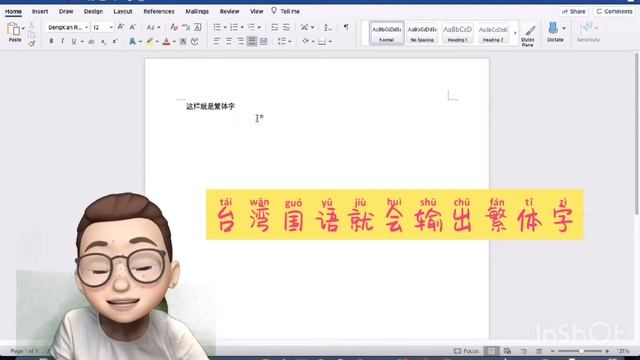Open the Comments pane
This screenshot has width=640, height=360.
pyautogui.click(x=614, y=11)
